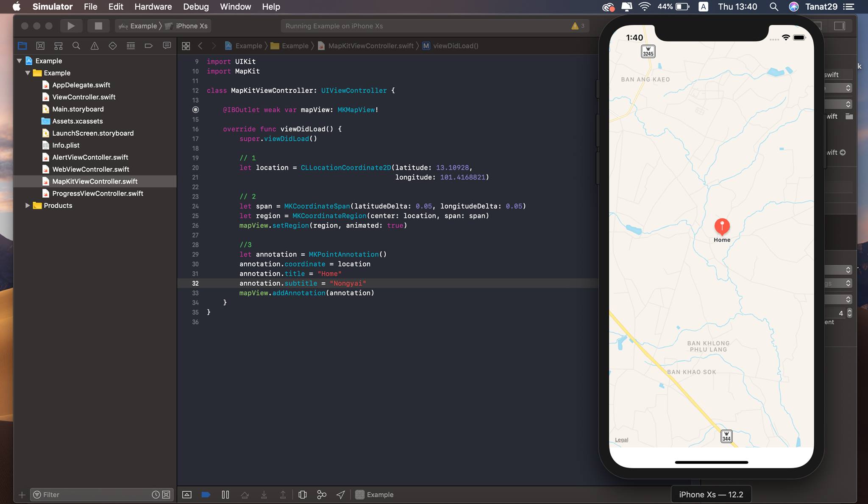The image size is (868, 504).
Task: Toggle the breakpoints activation icon in debug bar
Action: [x=206, y=495]
